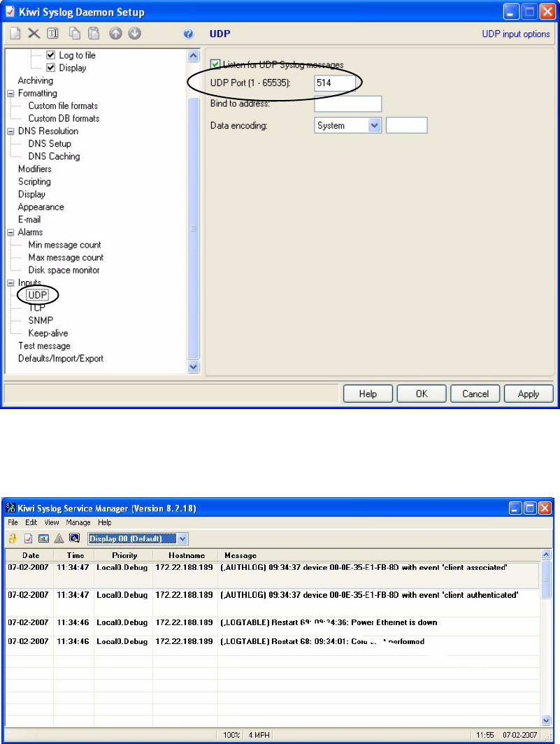
Task: Click the setup tree scrollbar down arrow
Action: pos(193,367)
